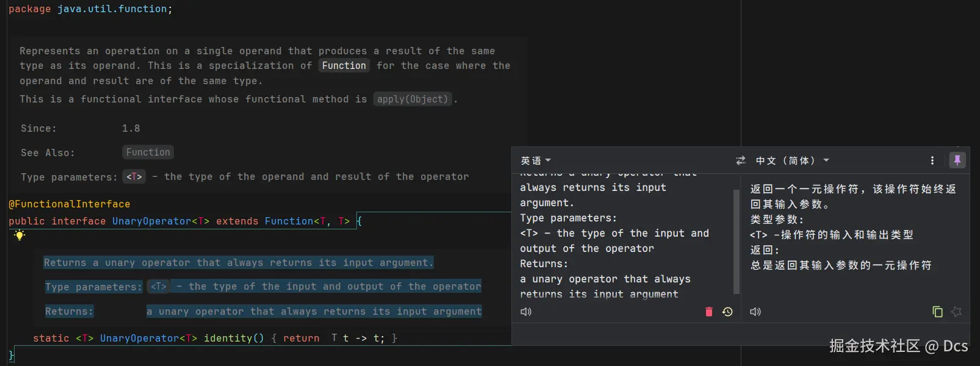Click the @FunctionalInterface annotation
Image resolution: width=980 pixels, height=366 pixels.
pos(70,204)
